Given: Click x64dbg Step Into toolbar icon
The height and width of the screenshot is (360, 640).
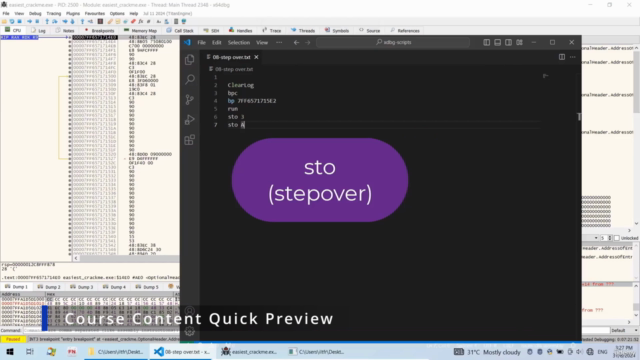Looking at the screenshot, I should (47, 21).
